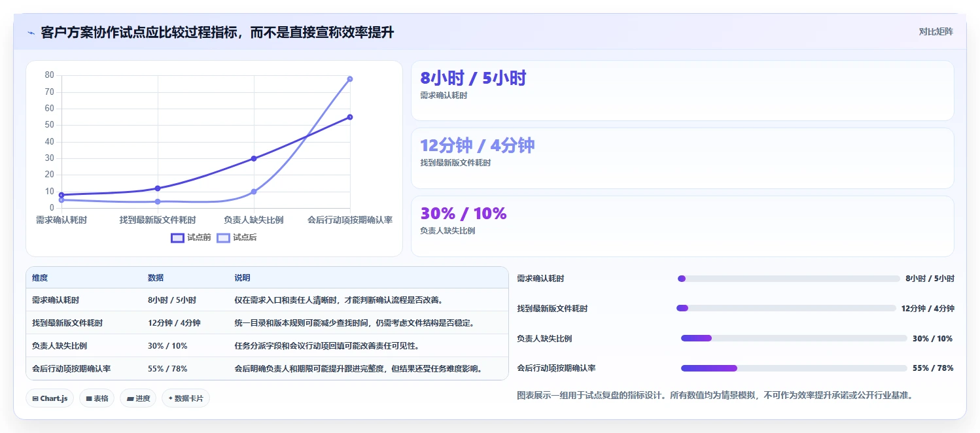
Task: Click table cell 12分钟 / 4分钟
Action: 174,323
